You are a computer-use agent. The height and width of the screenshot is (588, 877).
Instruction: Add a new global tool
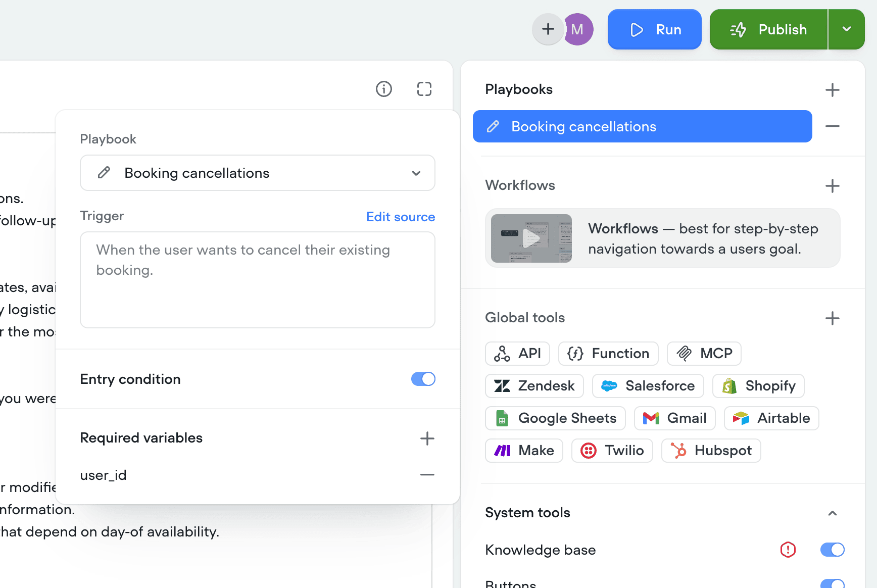pyautogui.click(x=833, y=318)
